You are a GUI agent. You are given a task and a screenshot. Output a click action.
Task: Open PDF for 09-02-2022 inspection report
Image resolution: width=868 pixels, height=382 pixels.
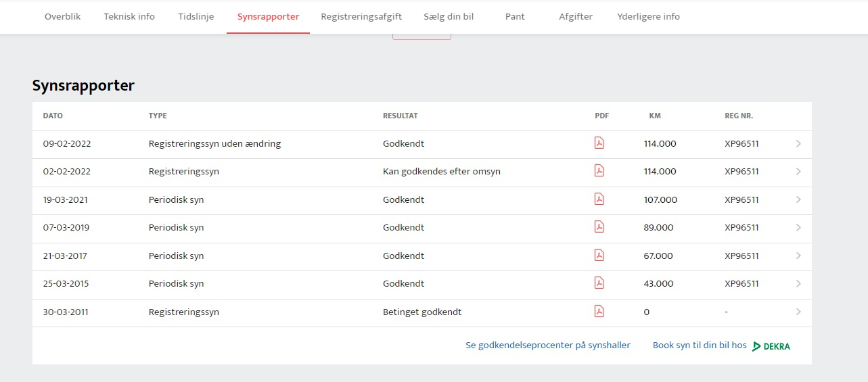[x=599, y=143]
